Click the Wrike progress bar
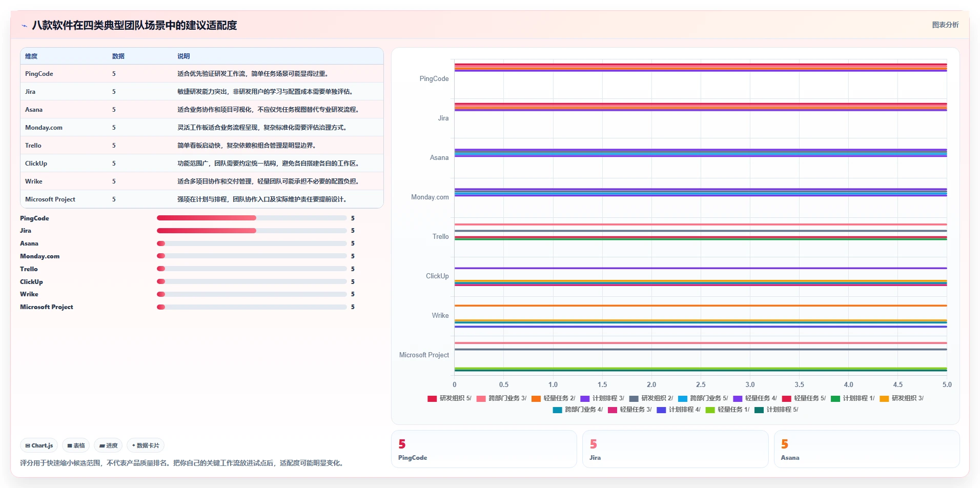Viewport: 980px width, 488px height. [x=252, y=294]
